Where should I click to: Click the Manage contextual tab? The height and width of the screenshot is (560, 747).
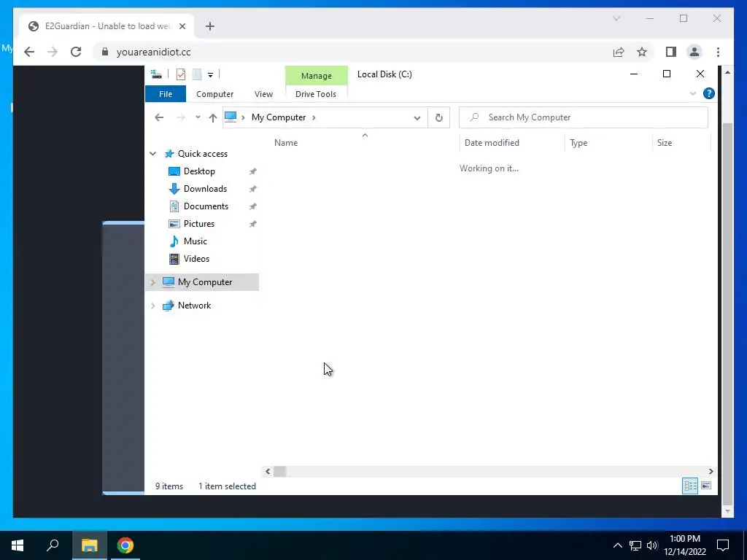tap(317, 76)
